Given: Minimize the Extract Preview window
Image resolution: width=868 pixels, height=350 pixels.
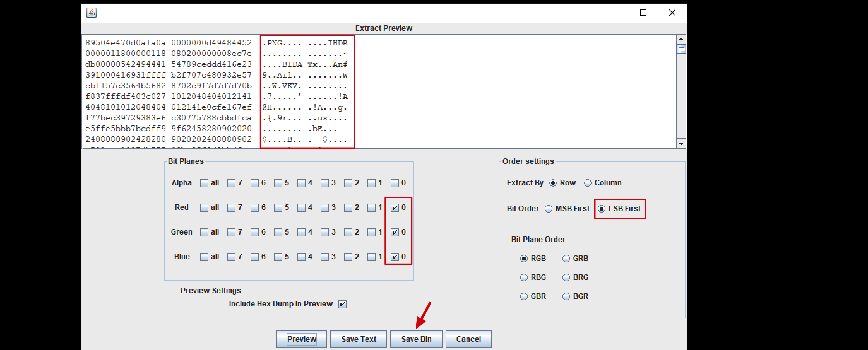Looking at the screenshot, I should 615,13.
